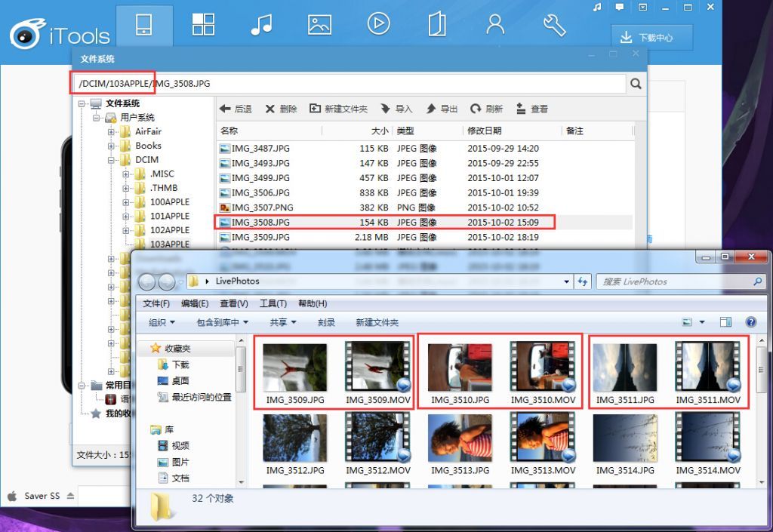The image size is (773, 532).
Task: Open the 共享 dropdown in Explorer
Action: (283, 322)
